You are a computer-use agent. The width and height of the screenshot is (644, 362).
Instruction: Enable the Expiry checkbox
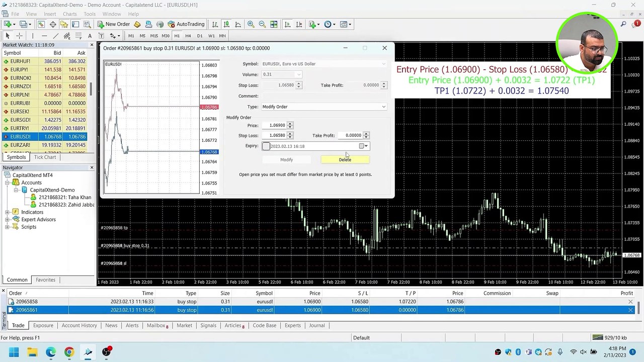pyautogui.click(x=266, y=146)
